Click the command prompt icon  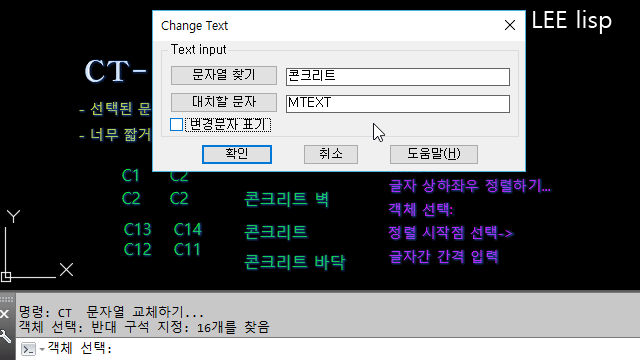point(28,349)
